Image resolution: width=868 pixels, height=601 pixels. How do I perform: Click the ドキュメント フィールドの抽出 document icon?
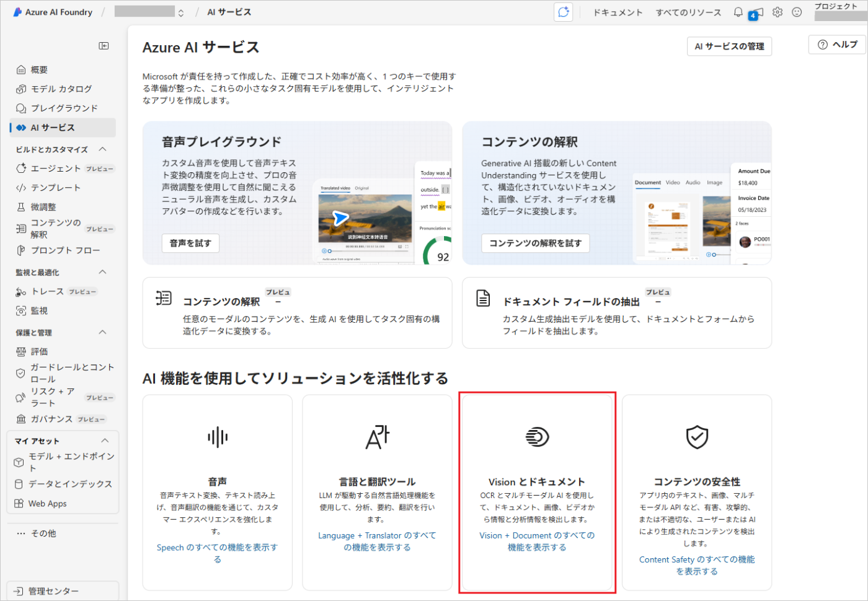(x=483, y=298)
